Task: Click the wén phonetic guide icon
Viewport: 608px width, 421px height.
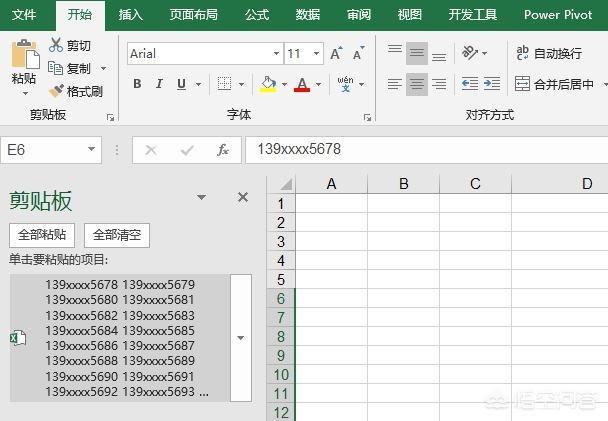Action: click(345, 84)
